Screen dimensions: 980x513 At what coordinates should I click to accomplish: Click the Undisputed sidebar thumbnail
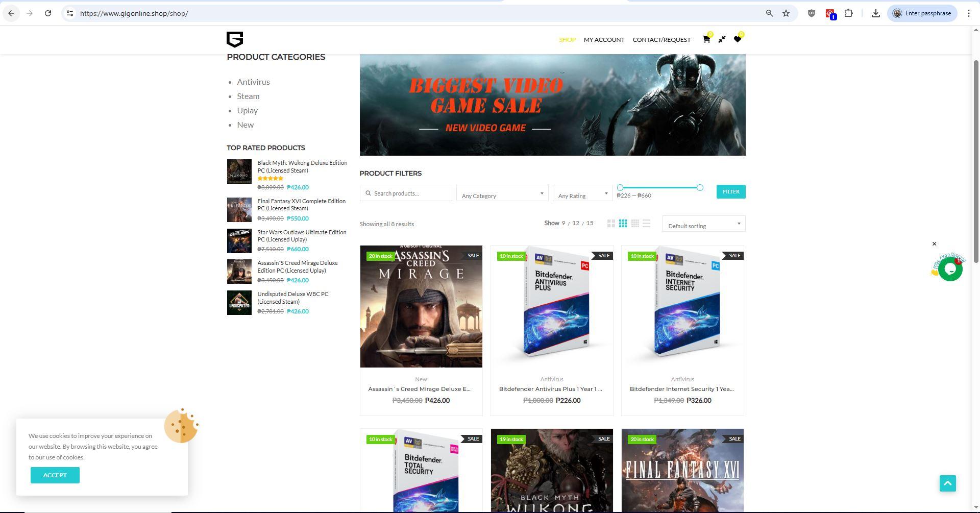pyautogui.click(x=239, y=303)
